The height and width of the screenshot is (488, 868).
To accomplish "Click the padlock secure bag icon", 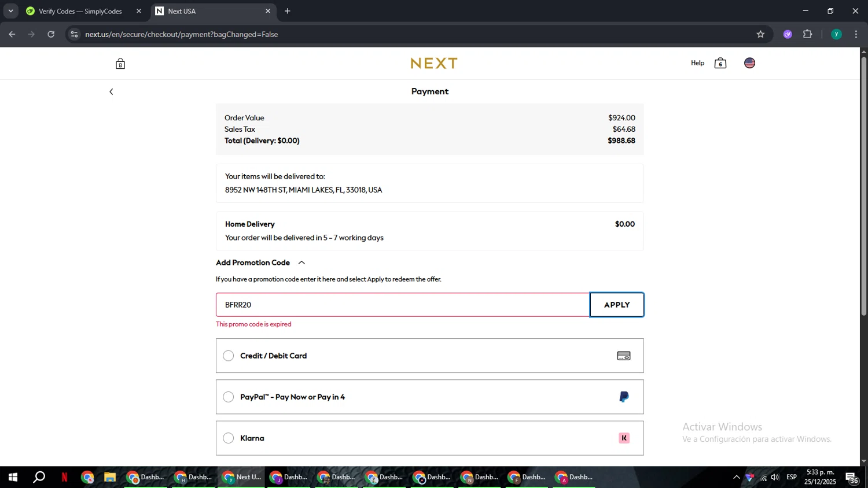I will tap(120, 64).
